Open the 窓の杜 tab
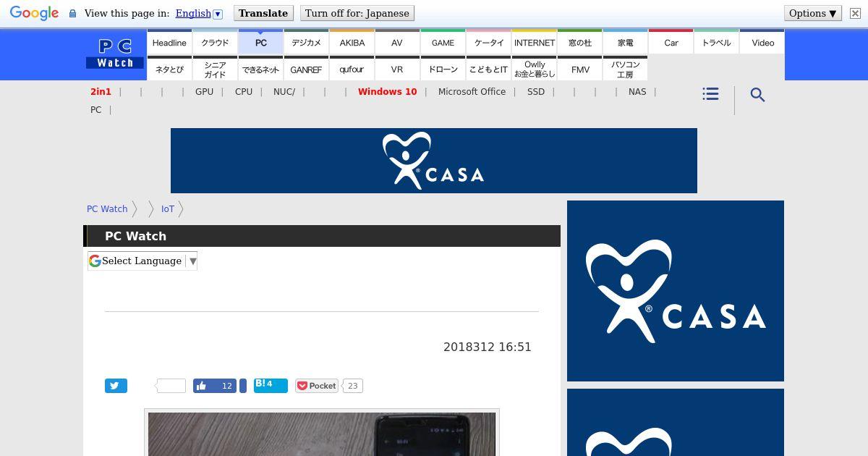This screenshot has width=868, height=456. click(x=579, y=42)
